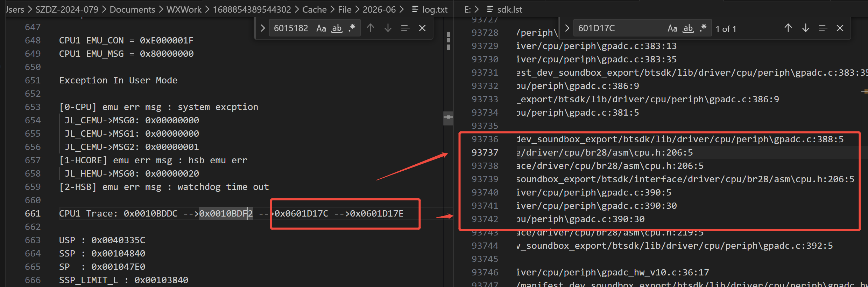Toggle Match Whole Word in sdk.lst find widget

click(688, 28)
